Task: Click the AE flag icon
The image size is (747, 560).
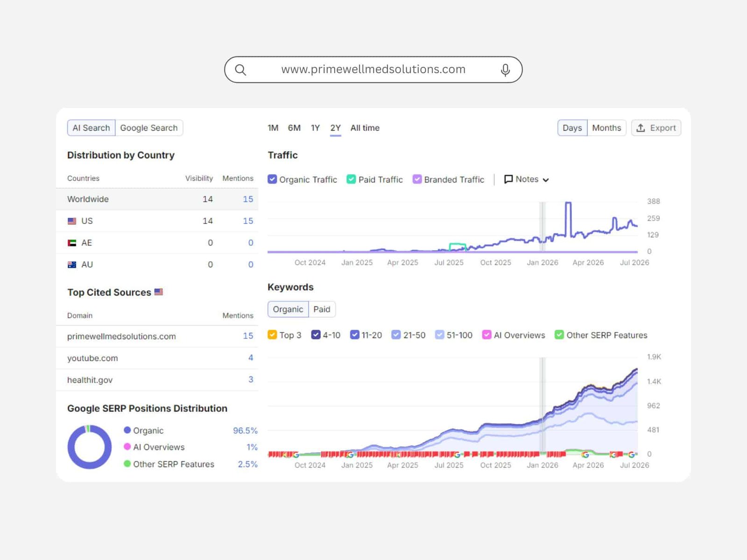Action: click(x=72, y=243)
